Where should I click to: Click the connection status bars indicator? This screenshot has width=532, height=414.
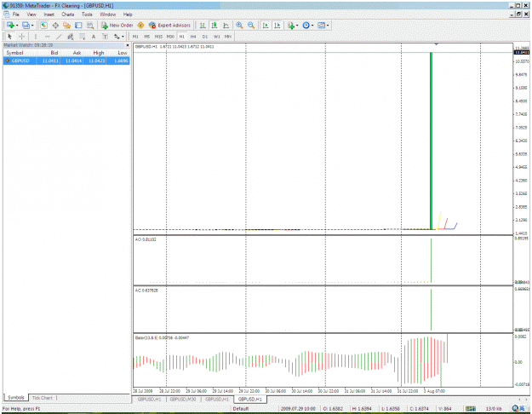(471, 409)
